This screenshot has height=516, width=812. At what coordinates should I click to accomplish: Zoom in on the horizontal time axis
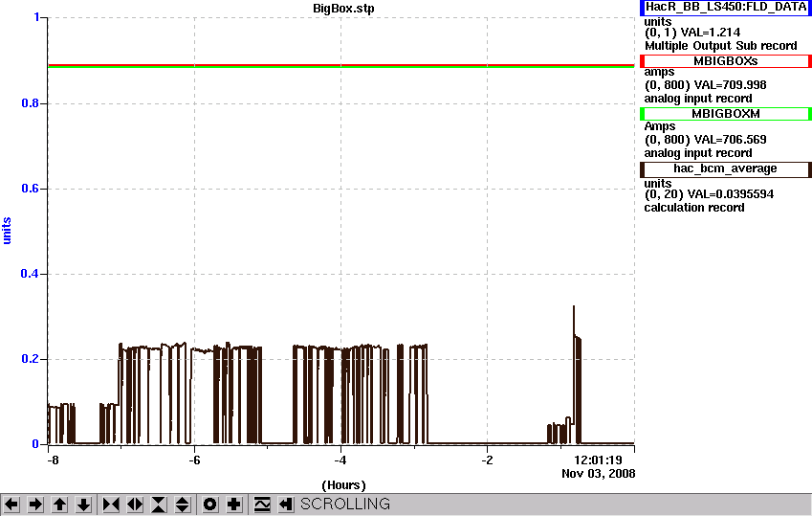[111, 505]
